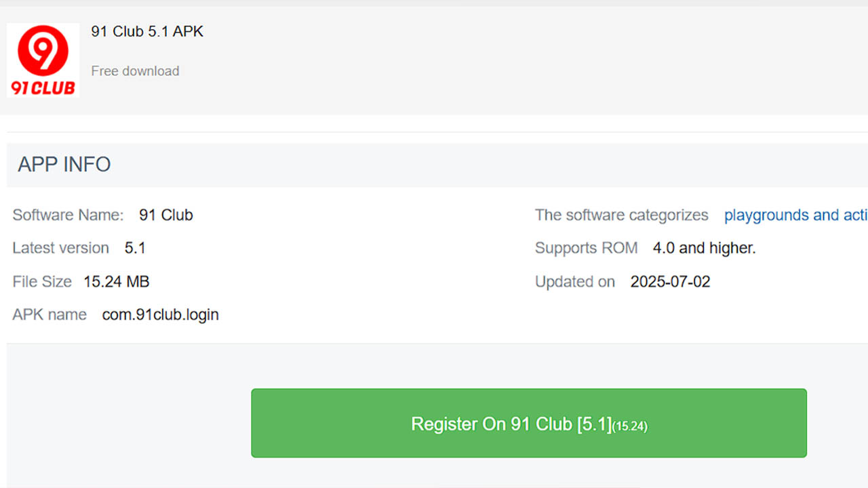Image resolution: width=868 pixels, height=488 pixels.
Task: Click the '2025-07-02' update date
Action: click(670, 281)
